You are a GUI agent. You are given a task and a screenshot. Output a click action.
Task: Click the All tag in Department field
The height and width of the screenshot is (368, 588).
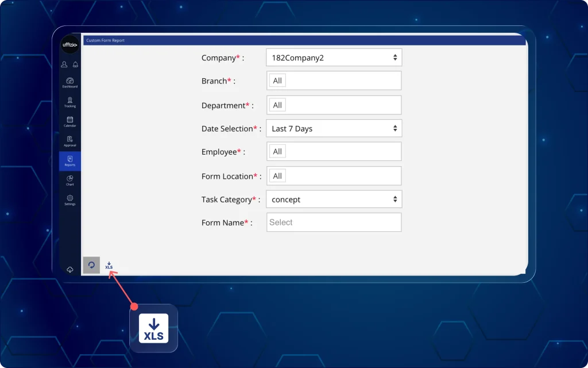coord(277,105)
